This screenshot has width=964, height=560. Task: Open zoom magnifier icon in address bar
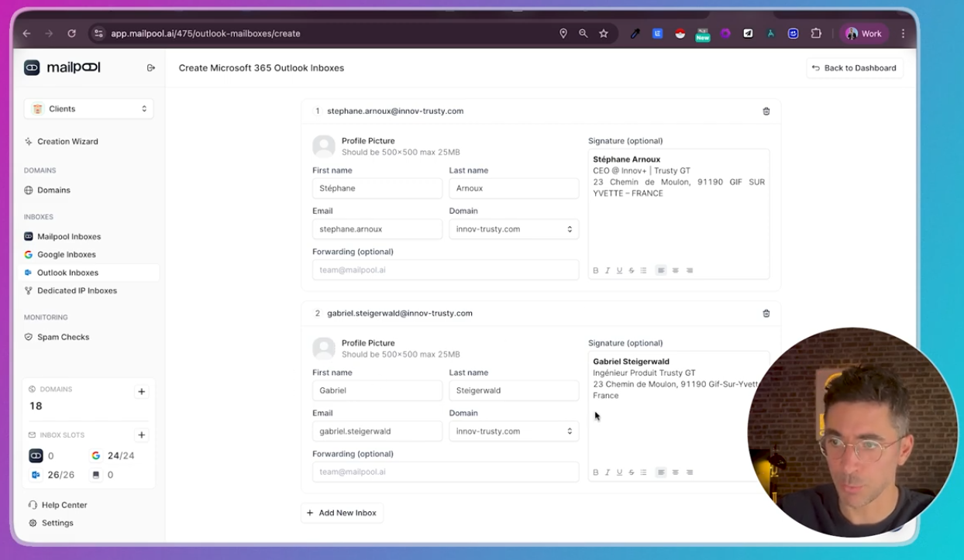tap(584, 34)
